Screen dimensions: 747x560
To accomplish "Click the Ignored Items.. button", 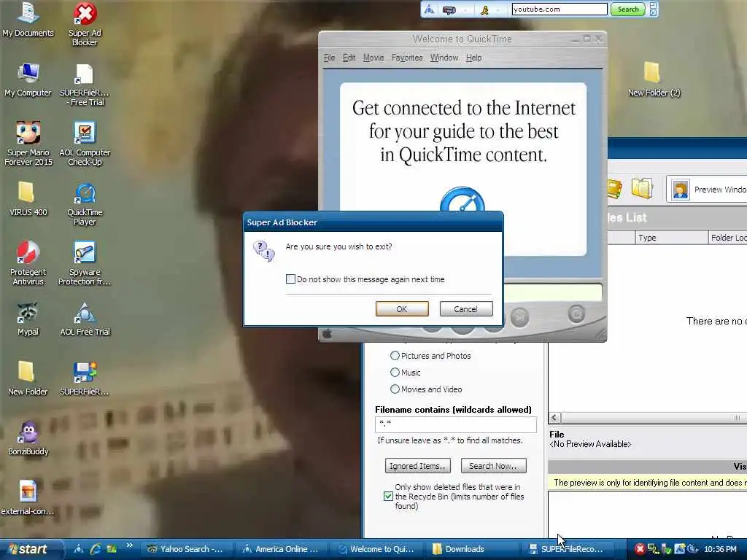I will 417,466.
